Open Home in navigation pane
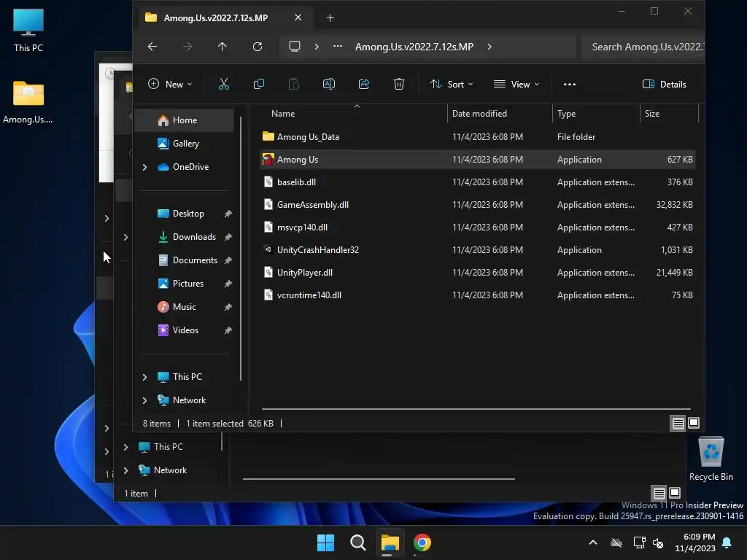Image resolution: width=747 pixels, height=560 pixels. click(185, 120)
